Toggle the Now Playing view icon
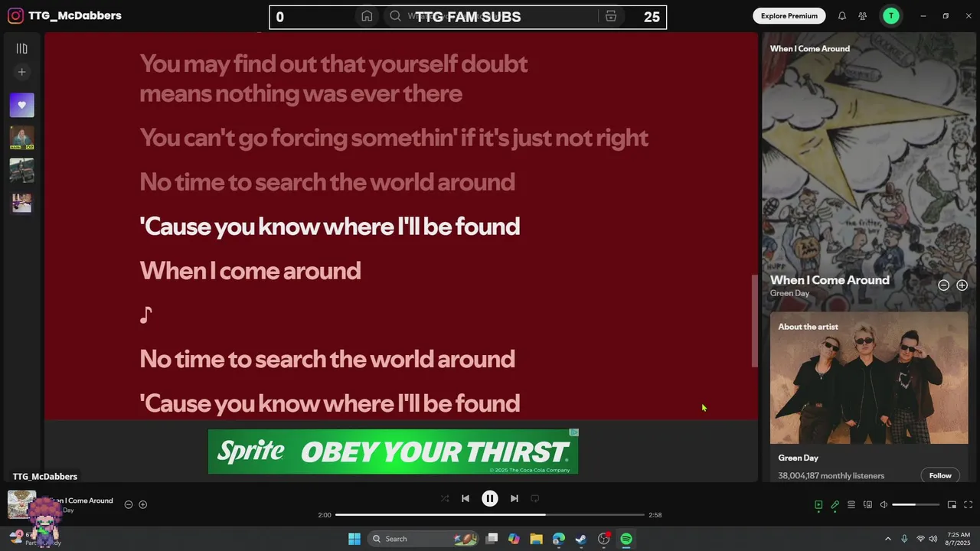The image size is (980, 551). pos(818,504)
